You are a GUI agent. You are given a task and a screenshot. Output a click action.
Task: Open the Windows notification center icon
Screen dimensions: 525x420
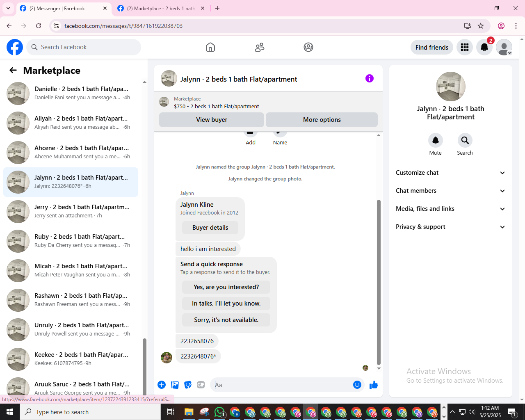(512, 412)
